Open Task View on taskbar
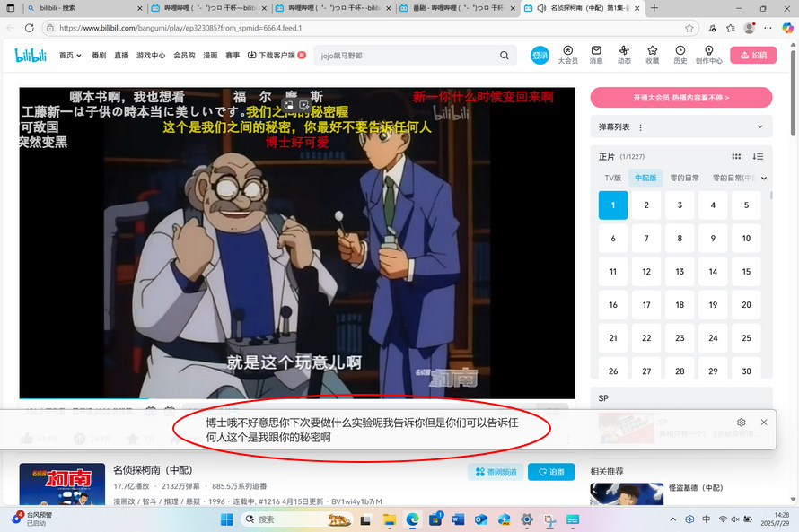The image size is (799, 532). point(365,519)
